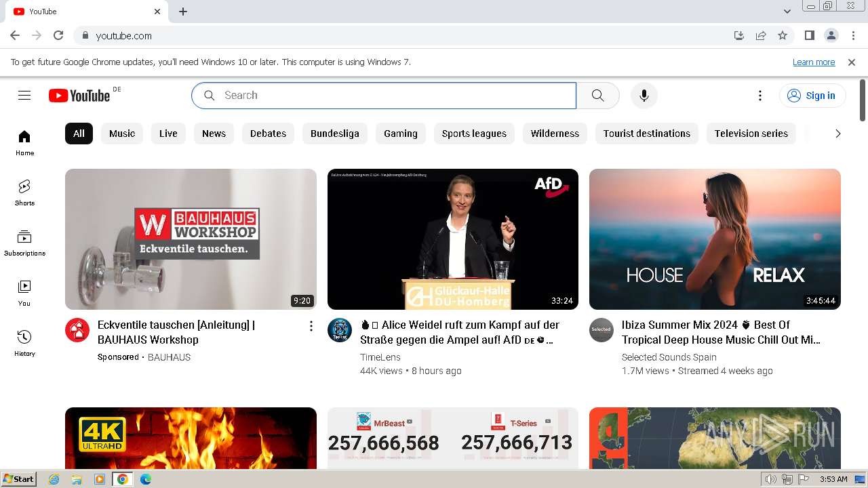Open the world map video thumbnail

(715, 439)
